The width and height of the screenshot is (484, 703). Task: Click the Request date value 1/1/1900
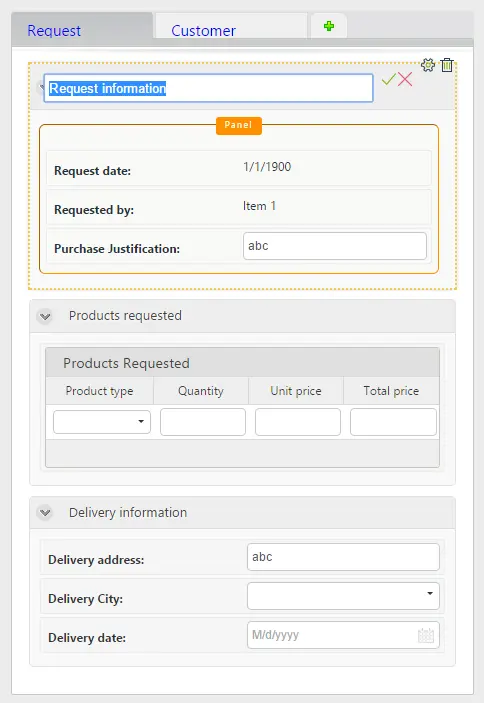click(x=267, y=167)
